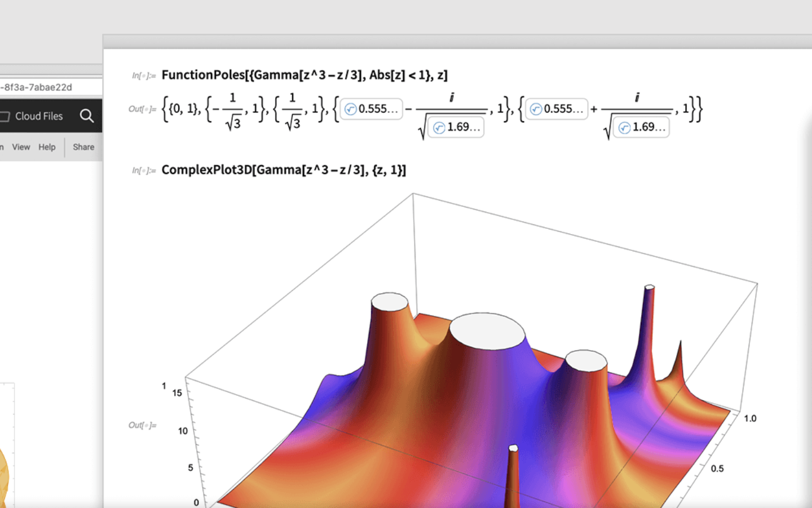Click the blue root icon in the first 0.555 box
The image size is (812, 508).
click(x=351, y=109)
